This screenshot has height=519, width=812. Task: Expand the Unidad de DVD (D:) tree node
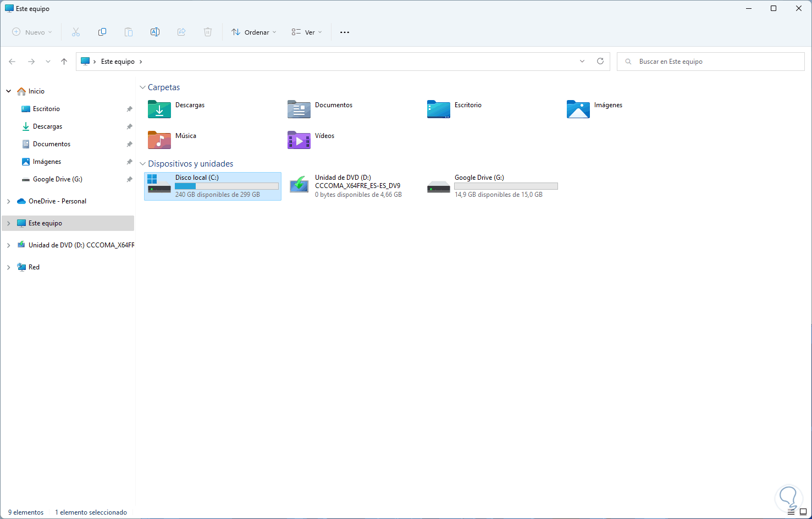click(9, 245)
